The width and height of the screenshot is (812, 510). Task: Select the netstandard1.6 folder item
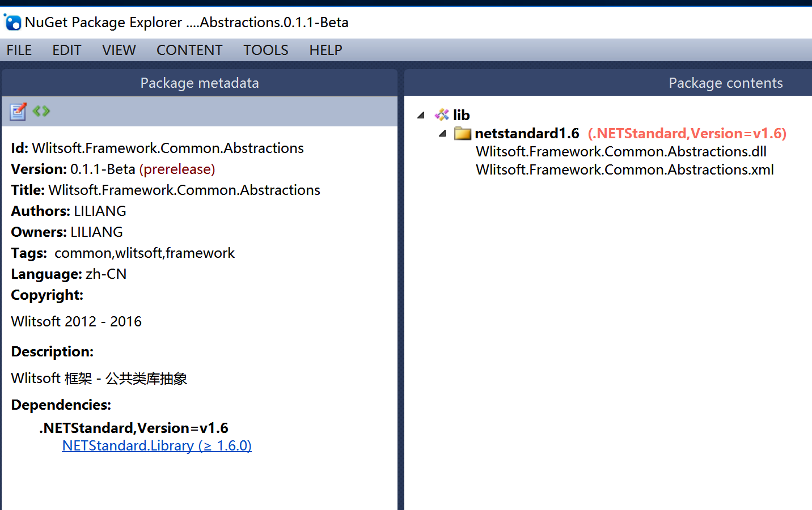point(527,133)
